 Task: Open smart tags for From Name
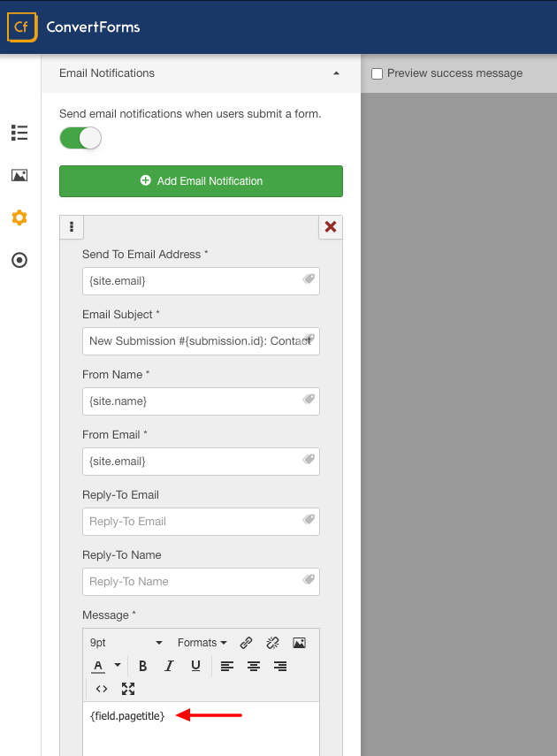pos(309,399)
